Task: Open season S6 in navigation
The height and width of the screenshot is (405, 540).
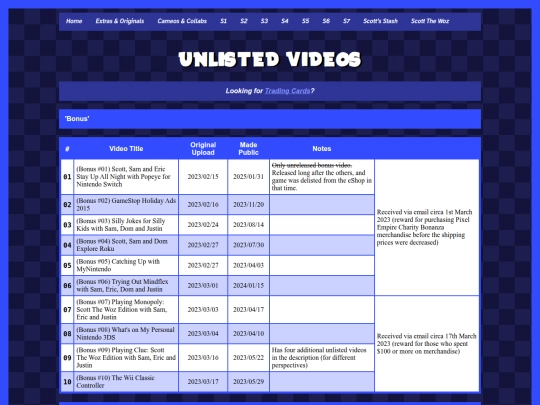Action: (x=326, y=21)
